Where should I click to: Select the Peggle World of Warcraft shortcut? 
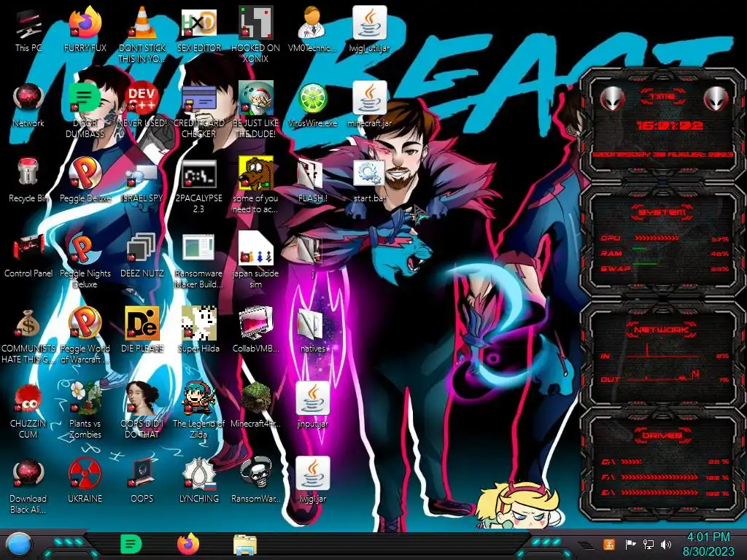point(85,323)
